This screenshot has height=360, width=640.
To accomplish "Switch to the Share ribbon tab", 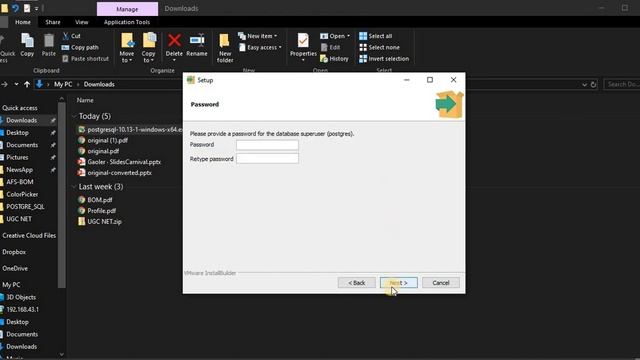I will (x=53, y=22).
